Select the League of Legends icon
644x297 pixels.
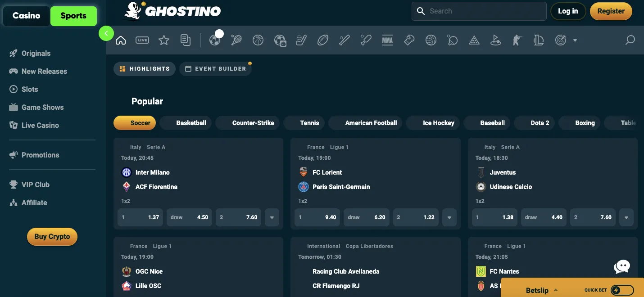point(539,40)
